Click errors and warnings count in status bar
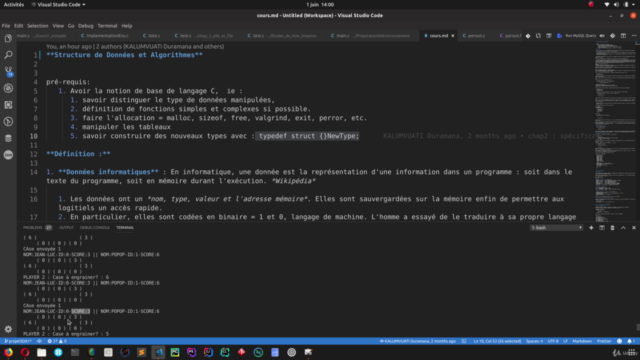640x360 pixels. coord(57,341)
